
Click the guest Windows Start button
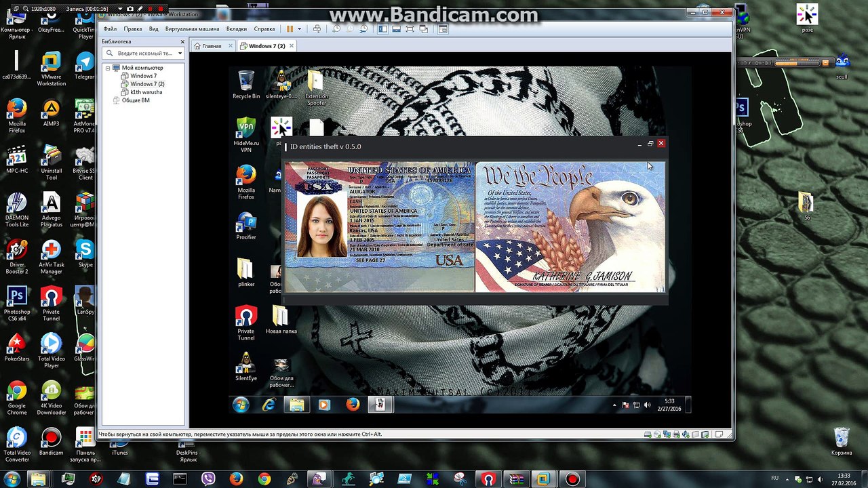(x=241, y=405)
